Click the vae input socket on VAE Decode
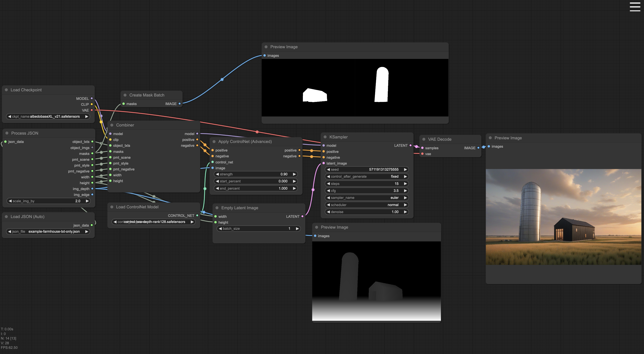Screen dimensions: 644x354 tap(422, 154)
